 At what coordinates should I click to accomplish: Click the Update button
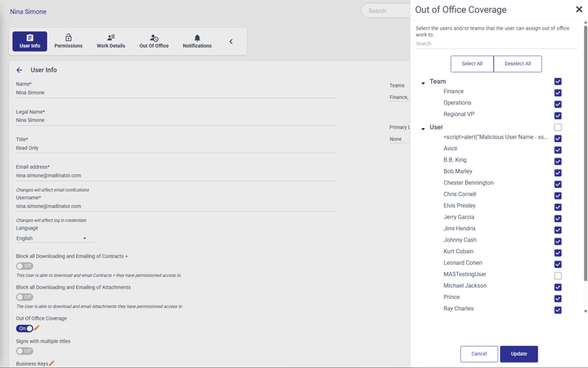coord(518,354)
